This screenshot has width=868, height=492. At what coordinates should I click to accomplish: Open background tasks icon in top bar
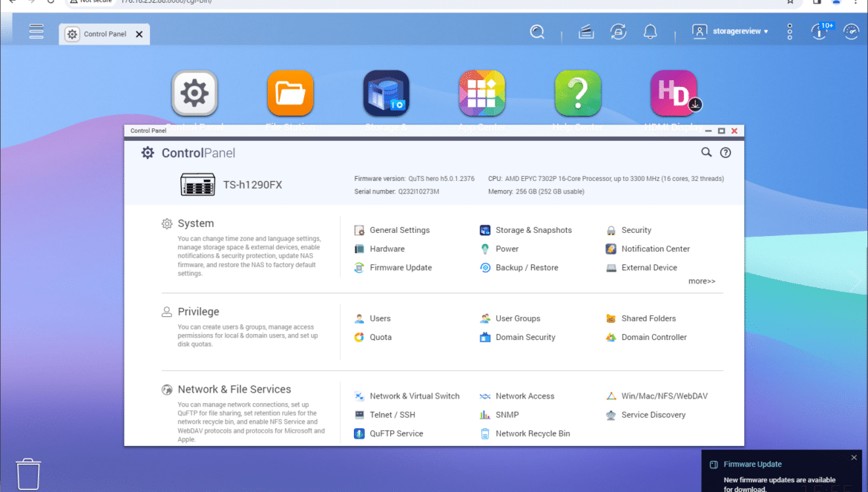(x=585, y=32)
